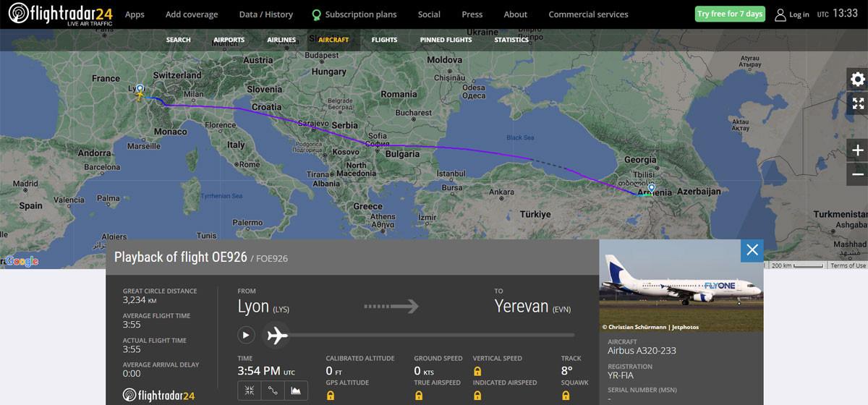The height and width of the screenshot is (405, 868).
Task: Switch to the Airports tab
Action: pos(229,40)
